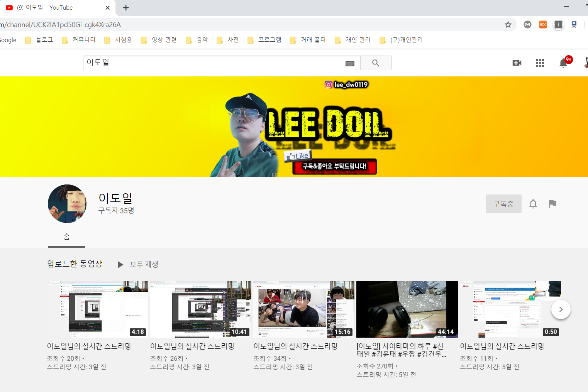Open the (구)개인관리 bookmark folder
The image size is (588, 392).
tap(401, 40)
